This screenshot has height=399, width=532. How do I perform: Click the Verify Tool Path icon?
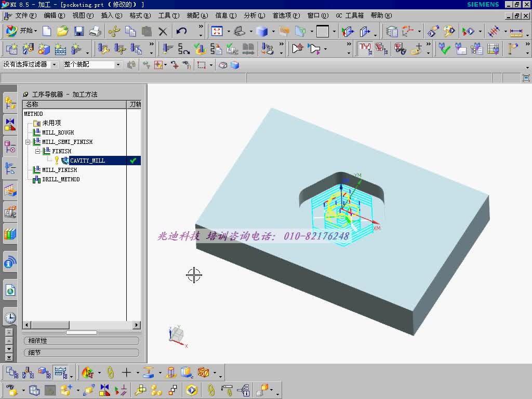(200, 49)
